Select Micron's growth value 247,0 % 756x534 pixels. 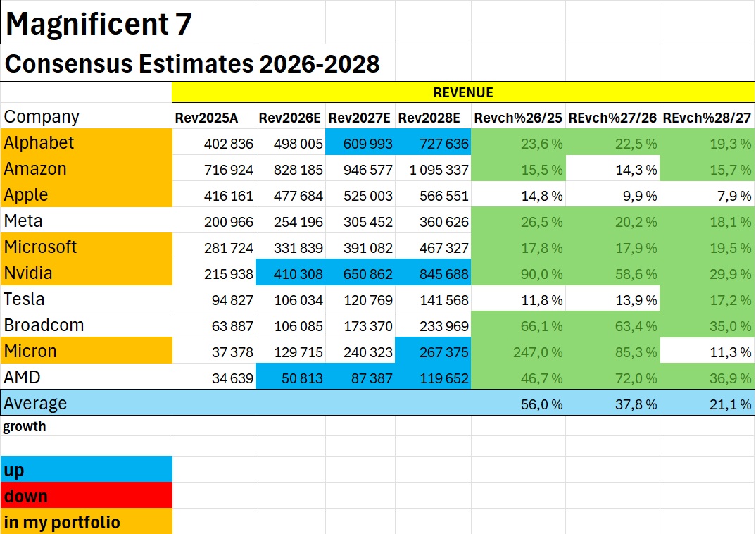point(518,351)
